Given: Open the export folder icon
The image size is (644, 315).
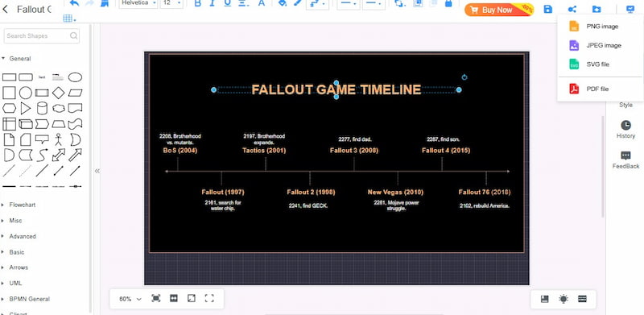Looking at the screenshot, I should (597, 9).
